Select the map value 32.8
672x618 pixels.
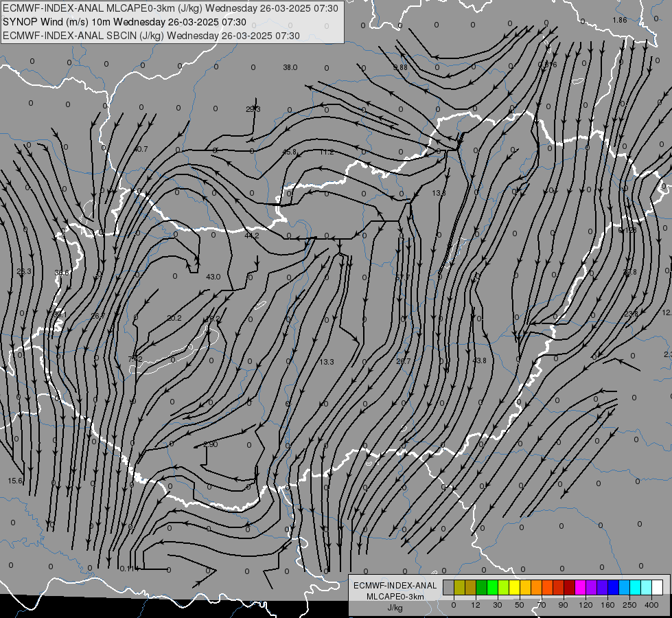[x=630, y=272]
